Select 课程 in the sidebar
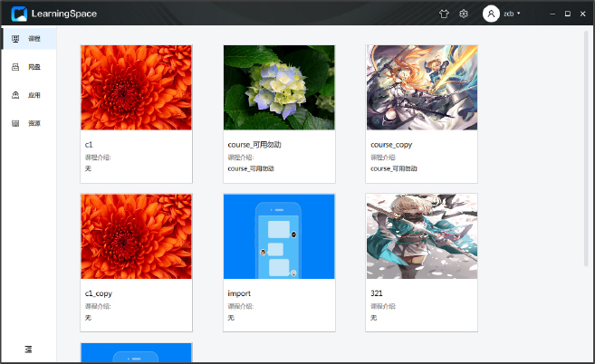The width and height of the screenshot is (595, 364). 28,38
